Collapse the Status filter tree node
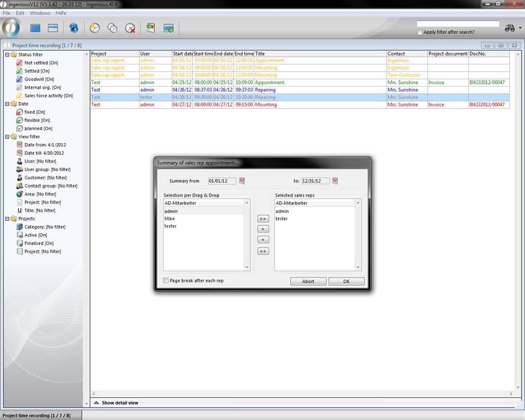This screenshot has width=525, height=420. pos(7,55)
